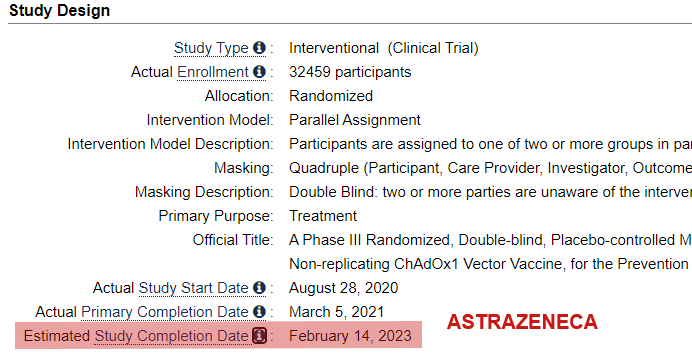
Task: Click the March 5, 2021 date value
Action: tap(336, 312)
